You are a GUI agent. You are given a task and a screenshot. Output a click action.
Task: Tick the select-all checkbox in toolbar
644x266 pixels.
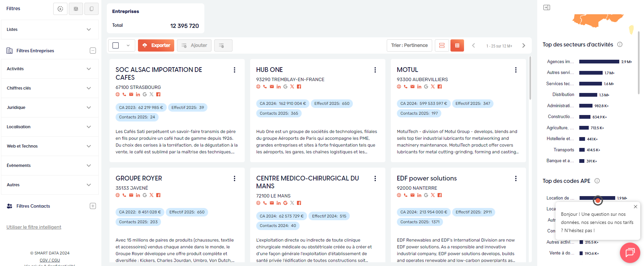[x=116, y=45]
